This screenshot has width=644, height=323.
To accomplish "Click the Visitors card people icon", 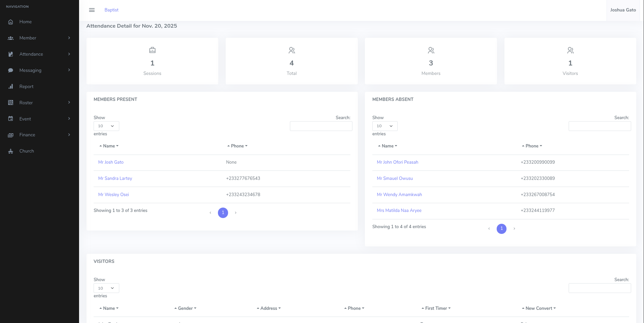I will pyautogui.click(x=570, y=50).
